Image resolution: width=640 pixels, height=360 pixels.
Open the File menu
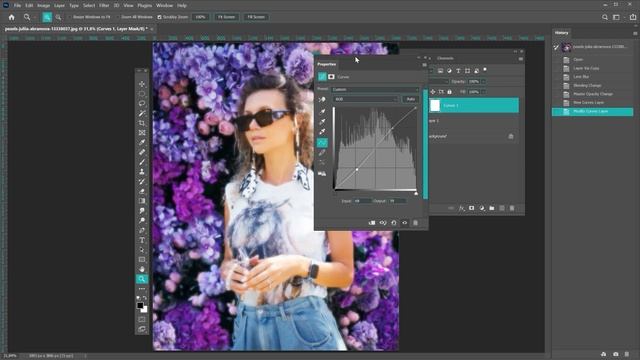click(x=17, y=6)
